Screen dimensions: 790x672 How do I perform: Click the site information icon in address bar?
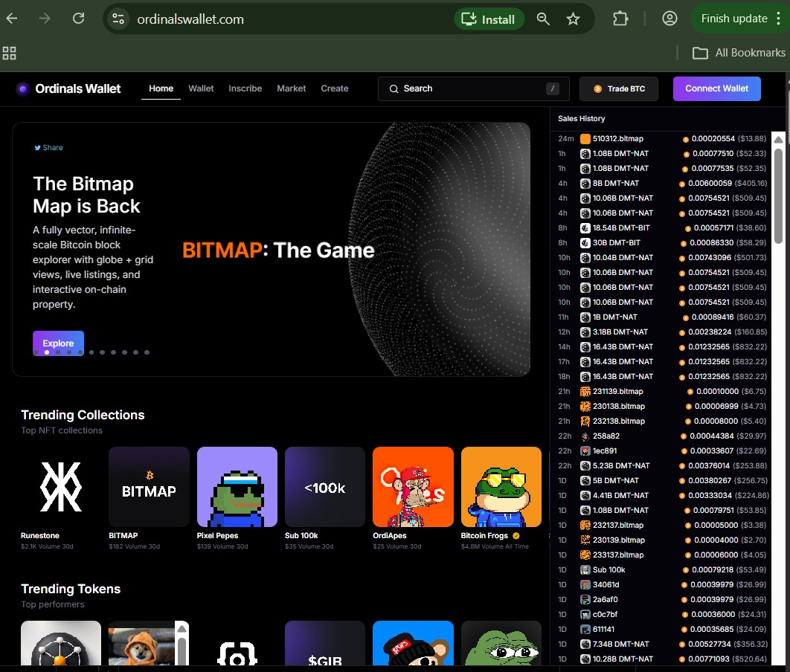[118, 19]
